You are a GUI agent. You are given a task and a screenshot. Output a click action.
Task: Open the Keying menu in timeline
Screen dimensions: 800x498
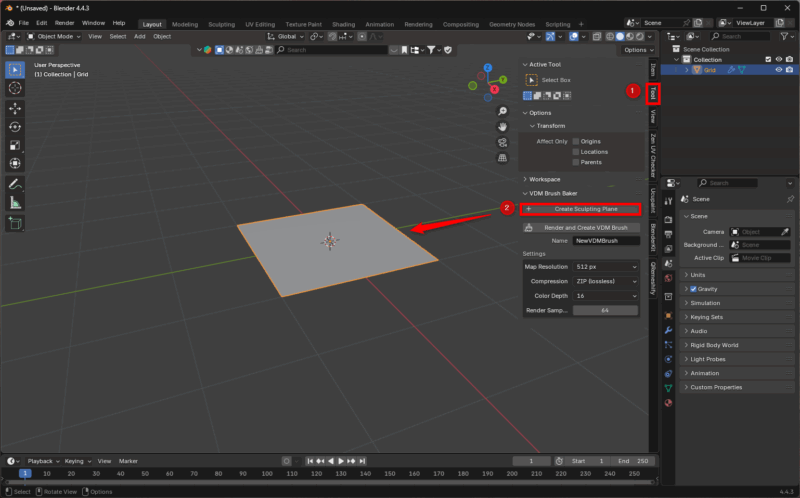pyautogui.click(x=78, y=461)
